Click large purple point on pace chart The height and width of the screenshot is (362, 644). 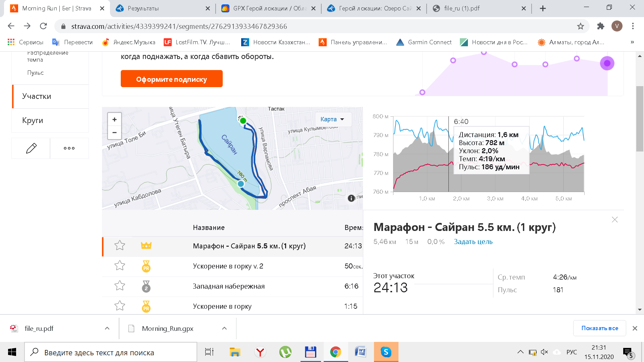607,63
